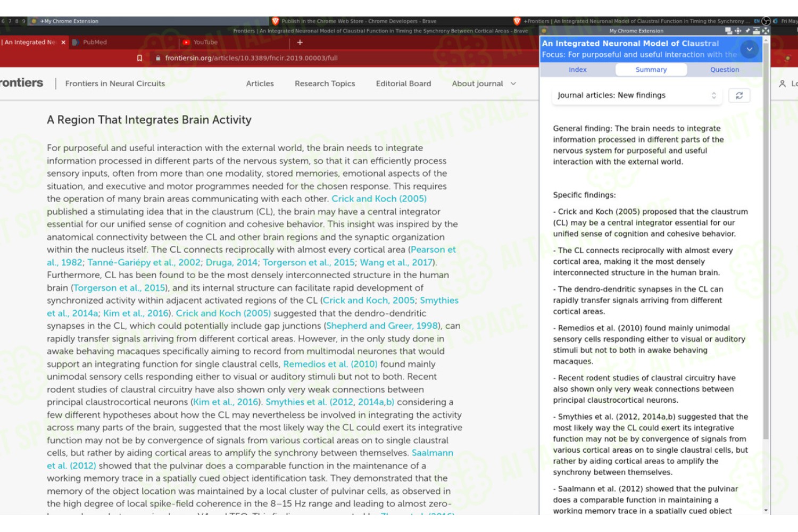Refresh the summary with the reload icon
Image resolution: width=798 pixels, height=532 pixels.
739,96
